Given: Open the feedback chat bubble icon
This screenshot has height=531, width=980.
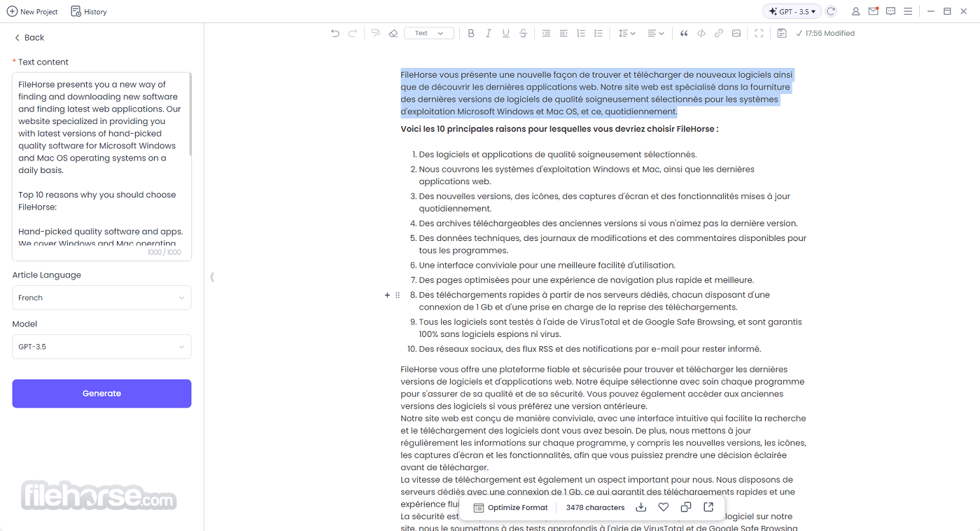Looking at the screenshot, I should (x=890, y=11).
